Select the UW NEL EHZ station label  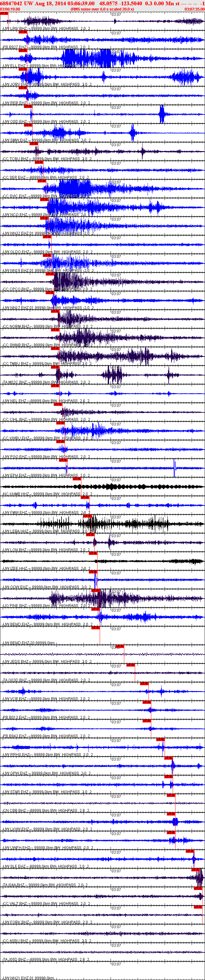pos(47,401)
